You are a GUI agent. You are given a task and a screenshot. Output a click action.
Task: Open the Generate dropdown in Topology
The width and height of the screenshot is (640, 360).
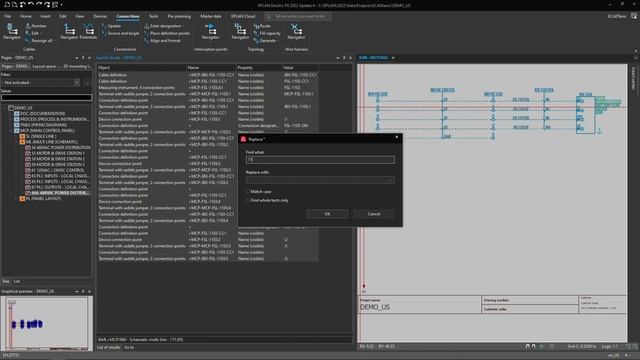(x=265, y=40)
